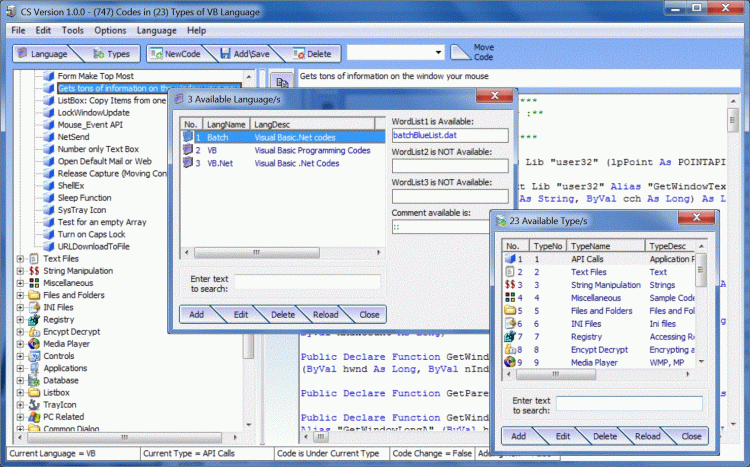Screen dimensions: 750x467
Task: Click Reload in the Available Languages dialog
Action: coord(325,314)
